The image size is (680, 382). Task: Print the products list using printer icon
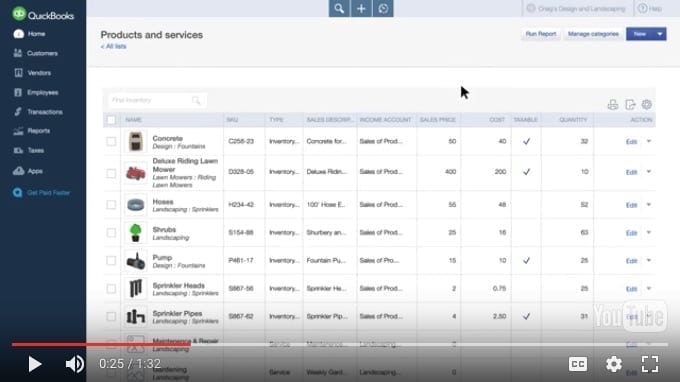pos(612,104)
